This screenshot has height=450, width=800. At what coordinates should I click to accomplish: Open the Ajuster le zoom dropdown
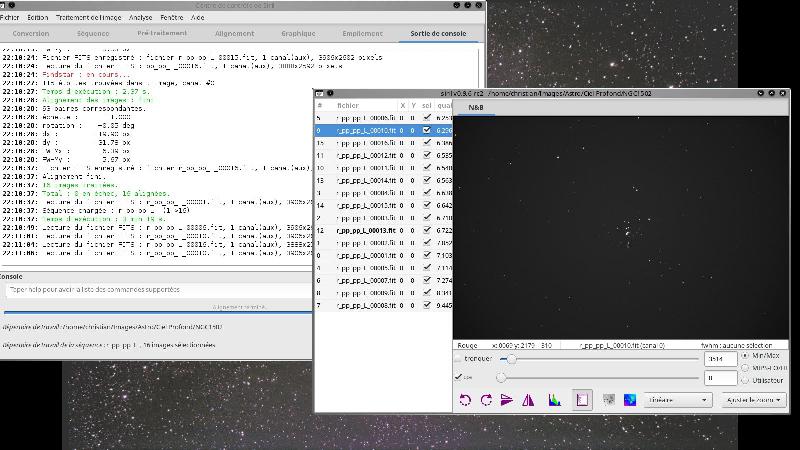pos(753,400)
